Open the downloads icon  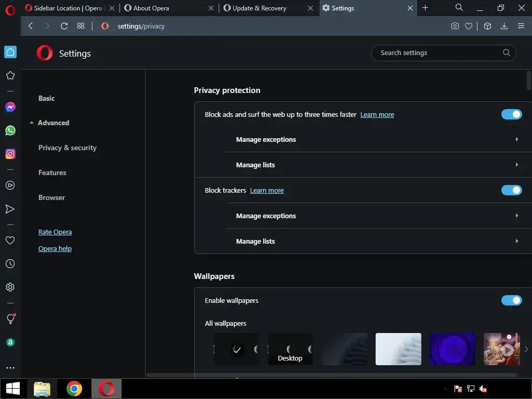[x=504, y=26]
